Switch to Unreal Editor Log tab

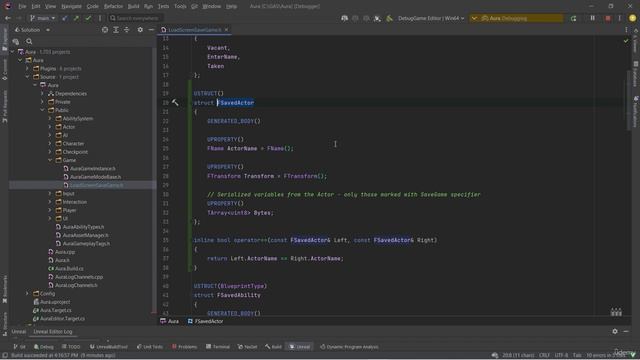[53, 332]
